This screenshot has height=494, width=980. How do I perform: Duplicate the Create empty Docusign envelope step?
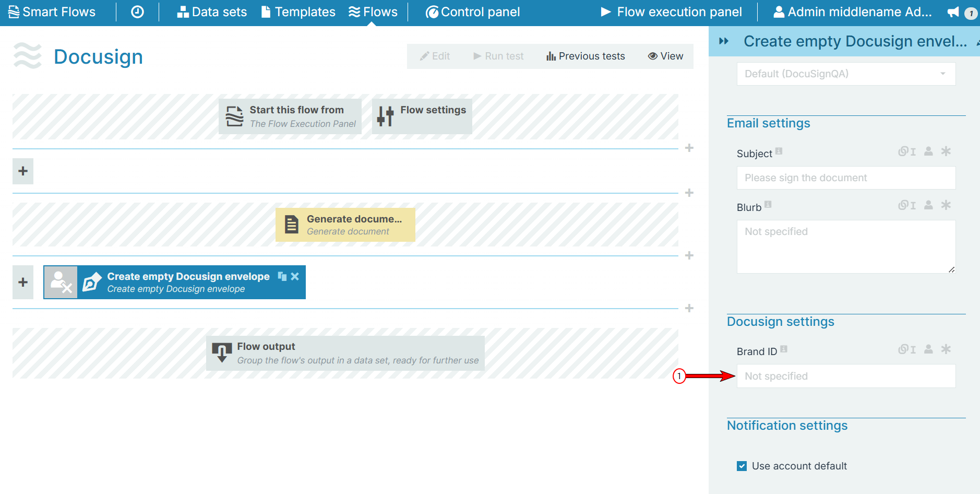(282, 276)
